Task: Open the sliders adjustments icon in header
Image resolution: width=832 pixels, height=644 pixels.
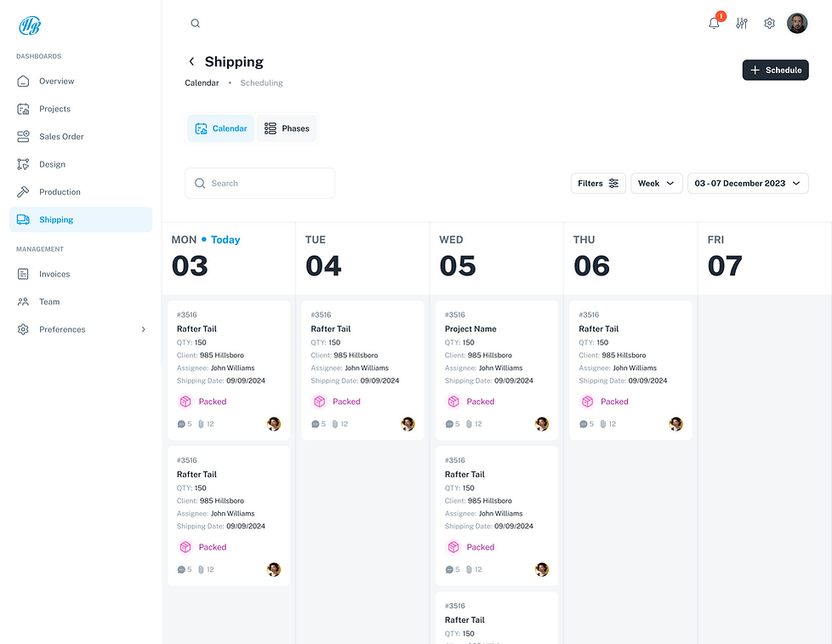Action: click(742, 23)
